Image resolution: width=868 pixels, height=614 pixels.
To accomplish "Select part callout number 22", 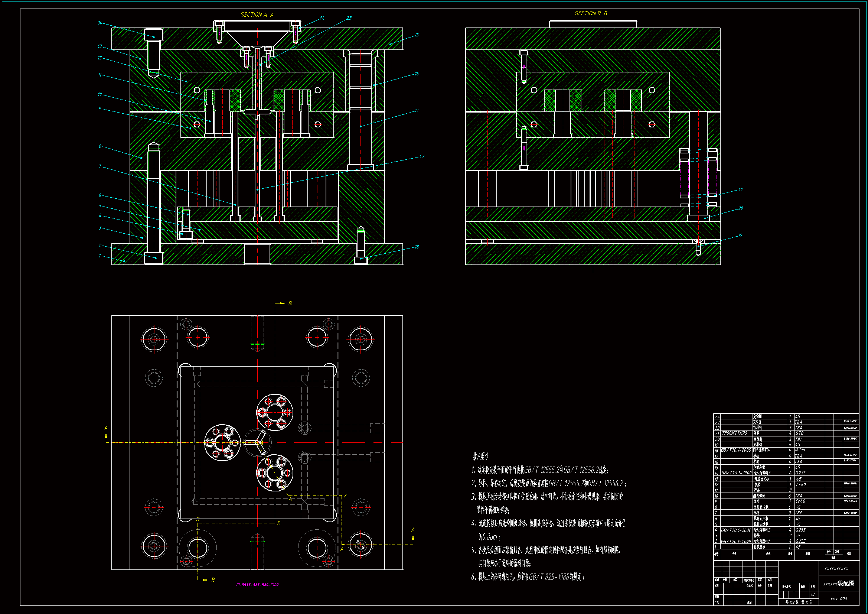I will (422, 156).
